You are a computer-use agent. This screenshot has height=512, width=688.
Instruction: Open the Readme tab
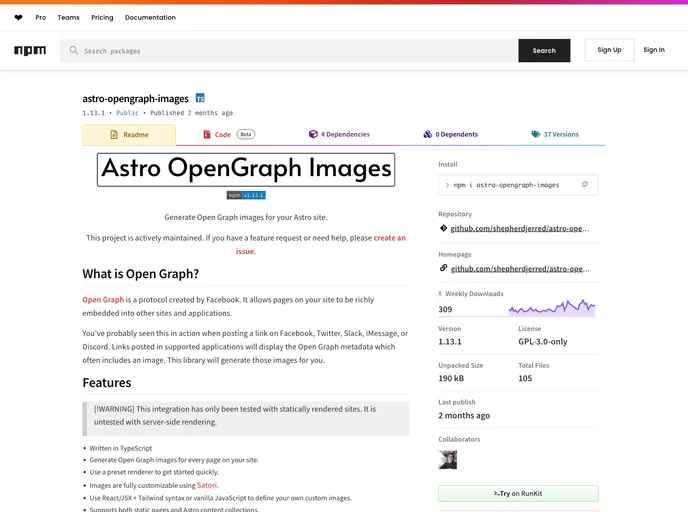point(129,135)
